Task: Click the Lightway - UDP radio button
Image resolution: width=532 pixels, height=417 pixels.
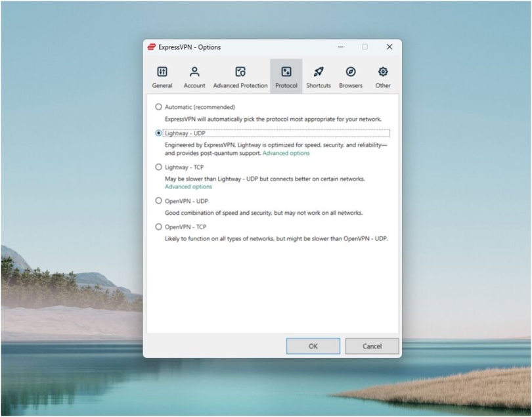Action: [158, 133]
